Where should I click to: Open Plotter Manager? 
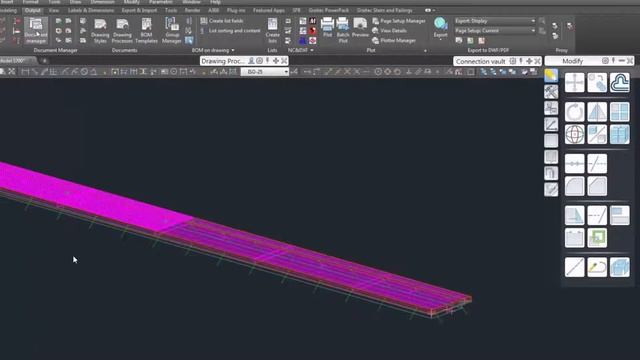point(394,40)
